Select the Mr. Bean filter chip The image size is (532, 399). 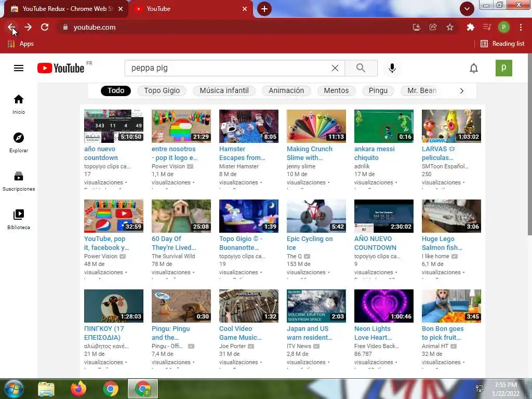tap(422, 90)
